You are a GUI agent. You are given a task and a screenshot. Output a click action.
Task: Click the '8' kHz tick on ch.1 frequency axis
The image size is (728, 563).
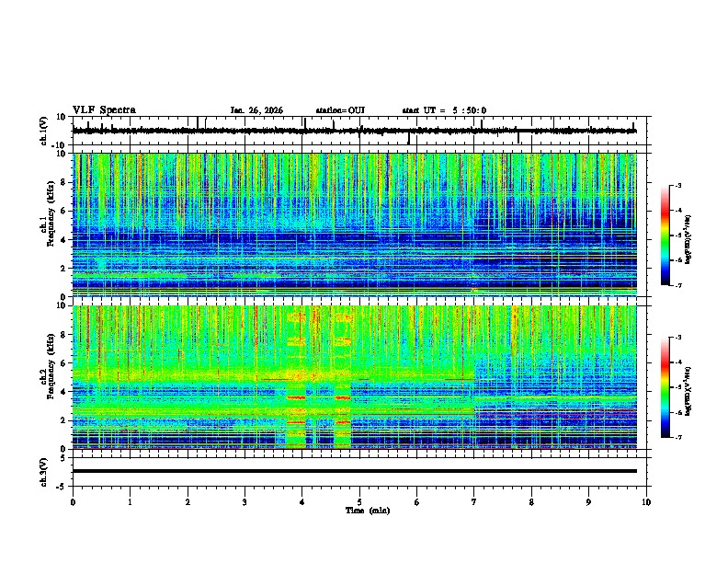pyautogui.click(x=64, y=182)
